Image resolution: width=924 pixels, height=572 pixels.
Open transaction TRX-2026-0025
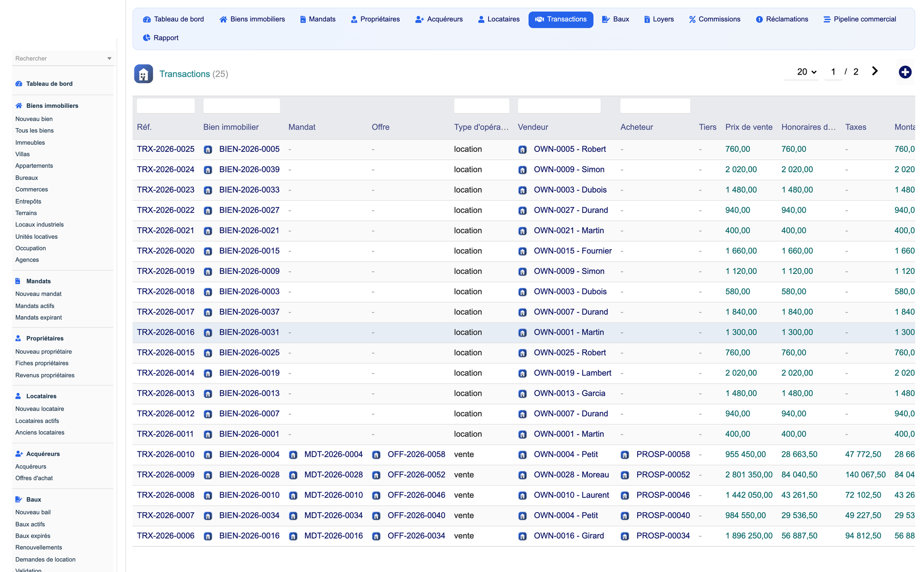point(166,149)
